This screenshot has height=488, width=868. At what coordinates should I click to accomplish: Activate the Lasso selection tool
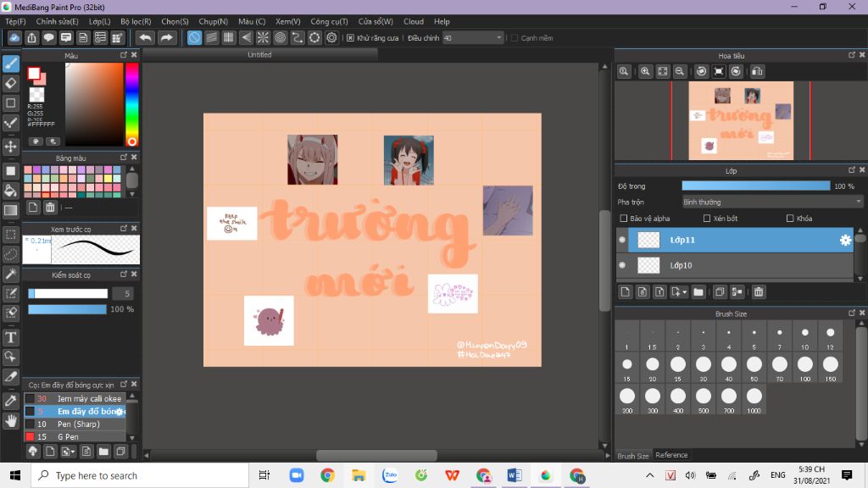[10, 254]
